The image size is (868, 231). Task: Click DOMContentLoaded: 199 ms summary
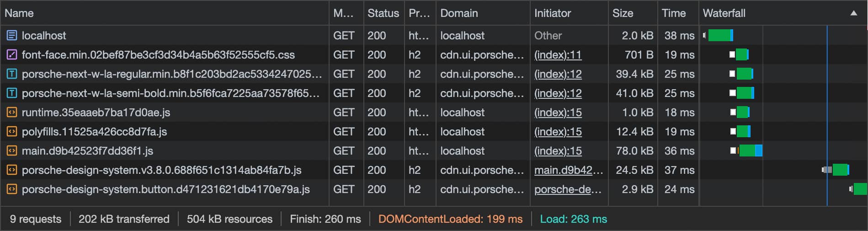tap(450, 219)
